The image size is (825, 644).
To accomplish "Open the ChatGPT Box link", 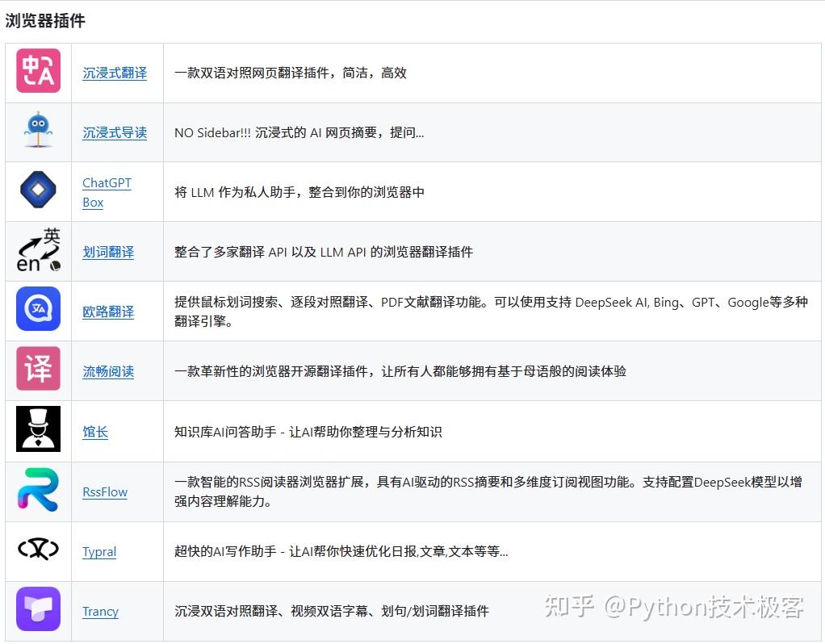I will click(x=107, y=193).
